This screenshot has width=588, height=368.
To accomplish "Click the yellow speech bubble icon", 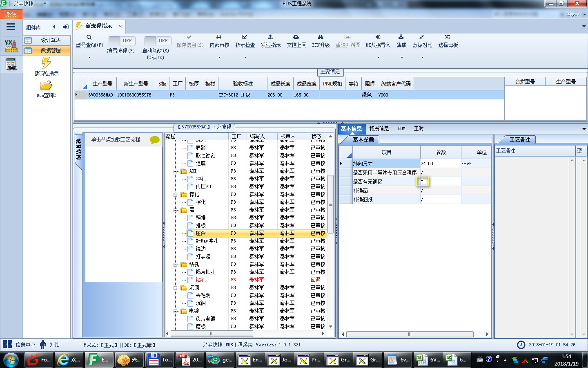I will 155,140.
